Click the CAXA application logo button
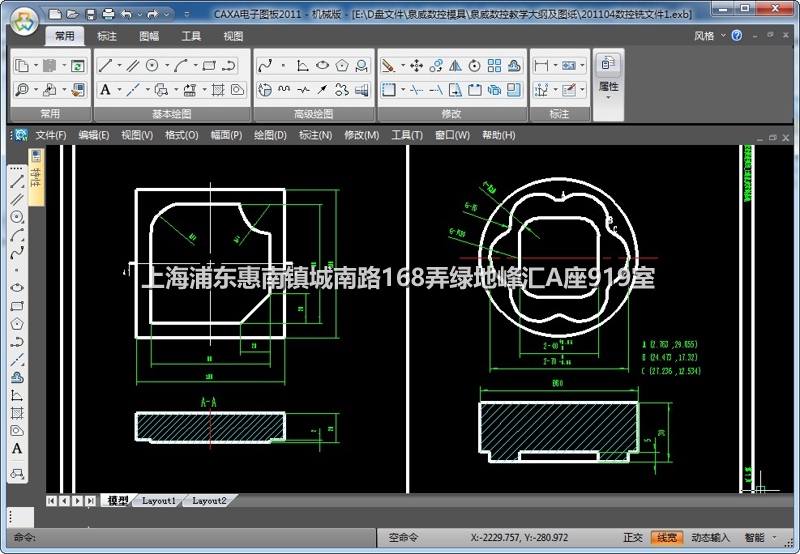Image resolution: width=800 pixels, height=554 pixels. click(21, 17)
